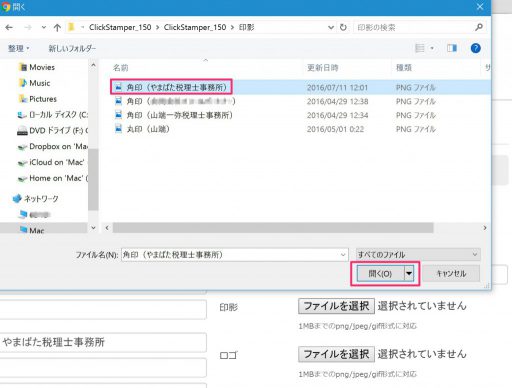Expand the file name combo dropdown
Viewport: 512px width, 388px height.
[x=343, y=255]
